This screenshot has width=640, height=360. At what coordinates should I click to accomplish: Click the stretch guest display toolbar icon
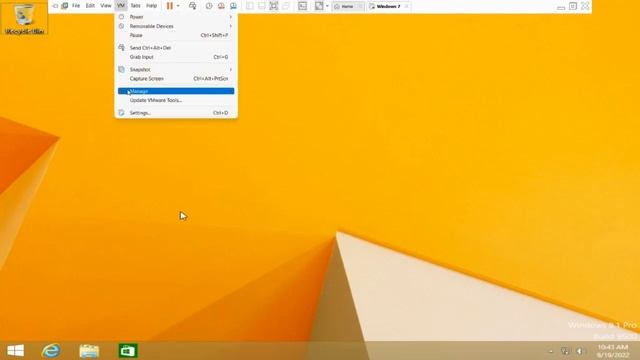319,6
